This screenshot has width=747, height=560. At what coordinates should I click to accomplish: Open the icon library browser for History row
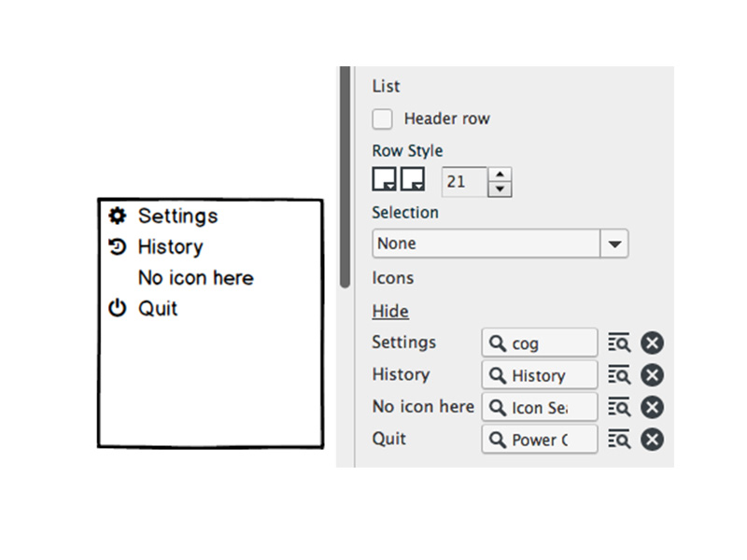(x=620, y=375)
